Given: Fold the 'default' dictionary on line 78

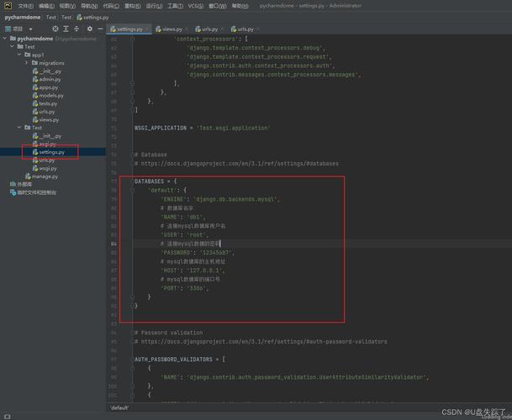Looking at the screenshot, I should tap(132, 190).
